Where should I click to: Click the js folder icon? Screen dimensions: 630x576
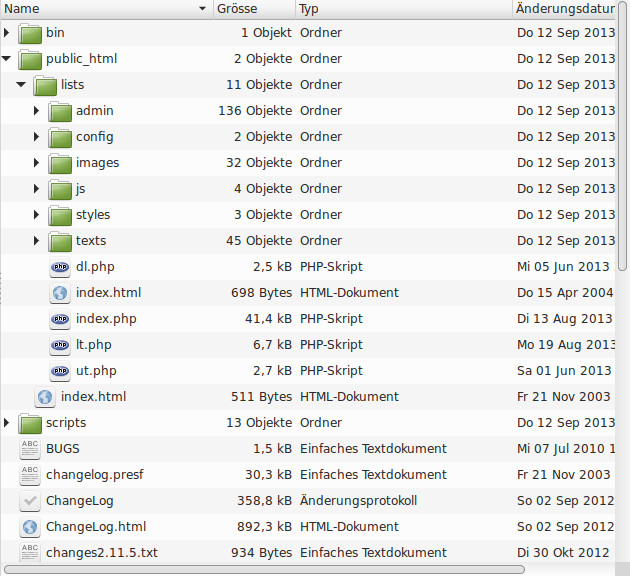click(x=60, y=189)
